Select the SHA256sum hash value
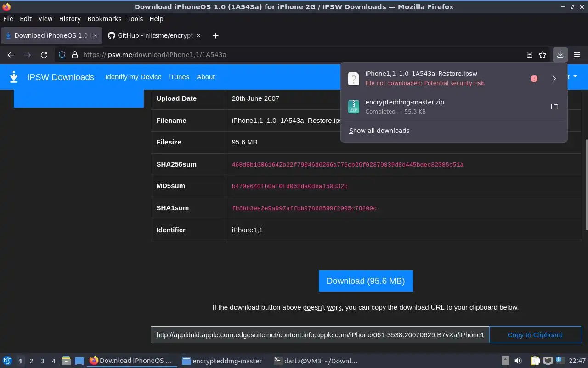 [x=348, y=165]
